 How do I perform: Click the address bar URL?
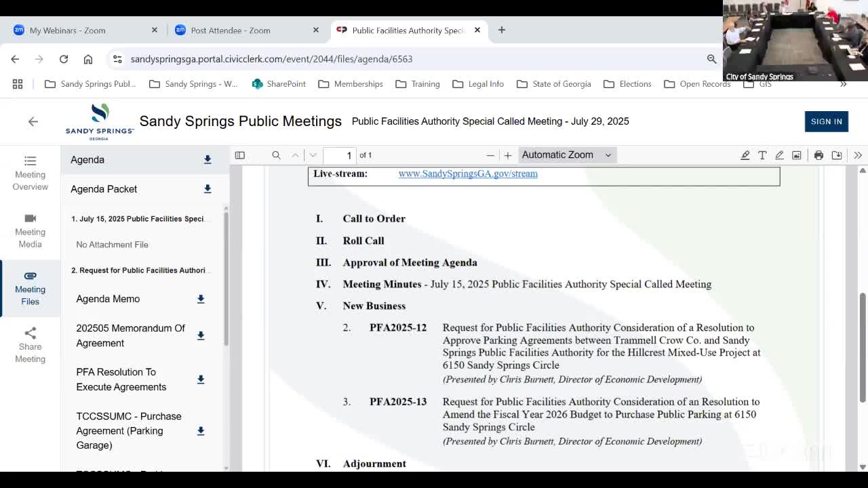click(x=271, y=59)
